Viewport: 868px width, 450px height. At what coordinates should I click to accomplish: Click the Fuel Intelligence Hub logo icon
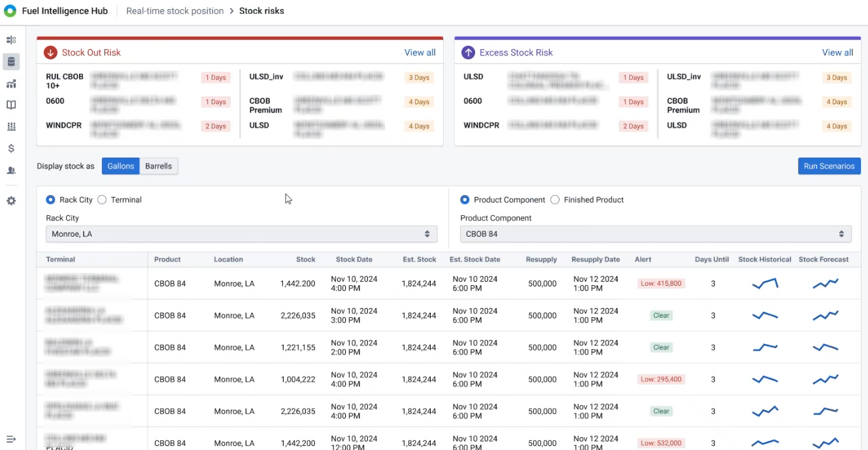click(10, 11)
